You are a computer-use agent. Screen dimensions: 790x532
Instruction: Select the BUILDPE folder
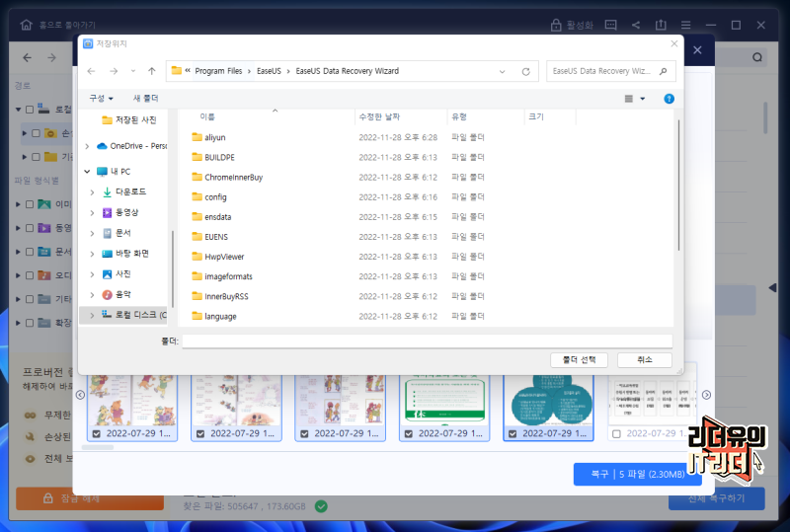pos(219,157)
